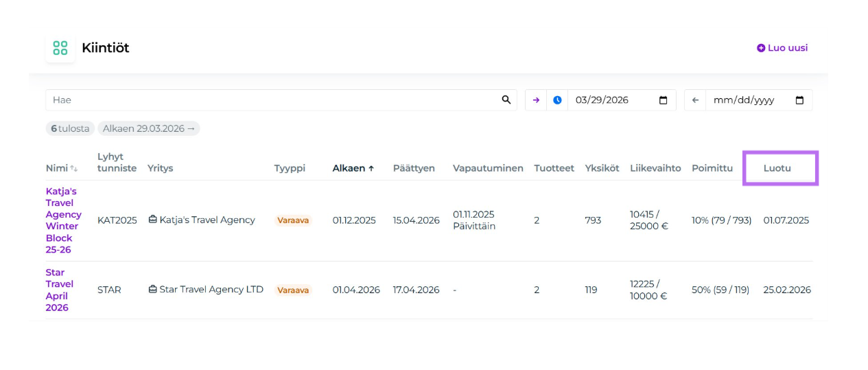The width and height of the screenshot is (868, 370).
Task: Click briefcase icon beside Katja's Travel Agency
Action: [x=153, y=220]
